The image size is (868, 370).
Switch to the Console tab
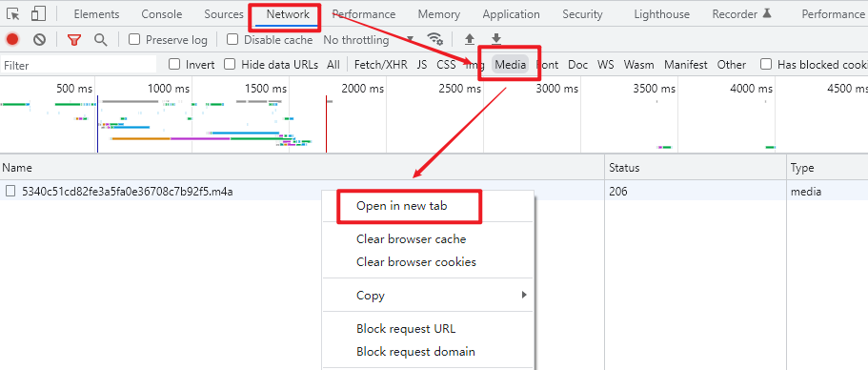(162, 14)
